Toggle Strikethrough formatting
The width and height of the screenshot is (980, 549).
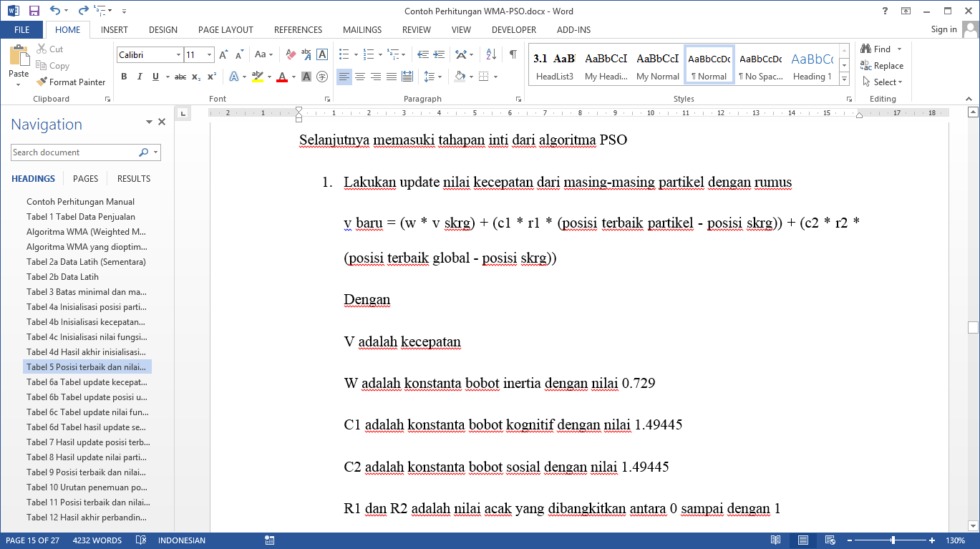[180, 77]
